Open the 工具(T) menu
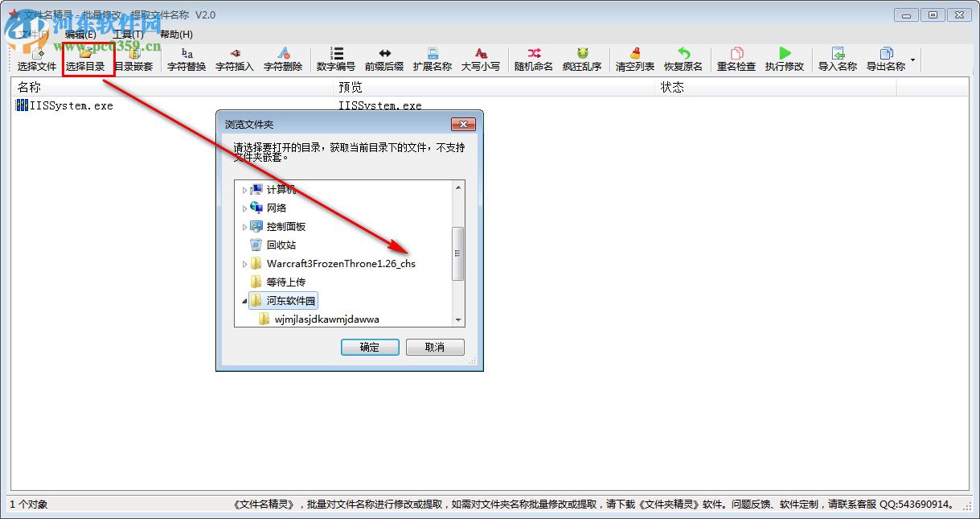 coord(128,34)
